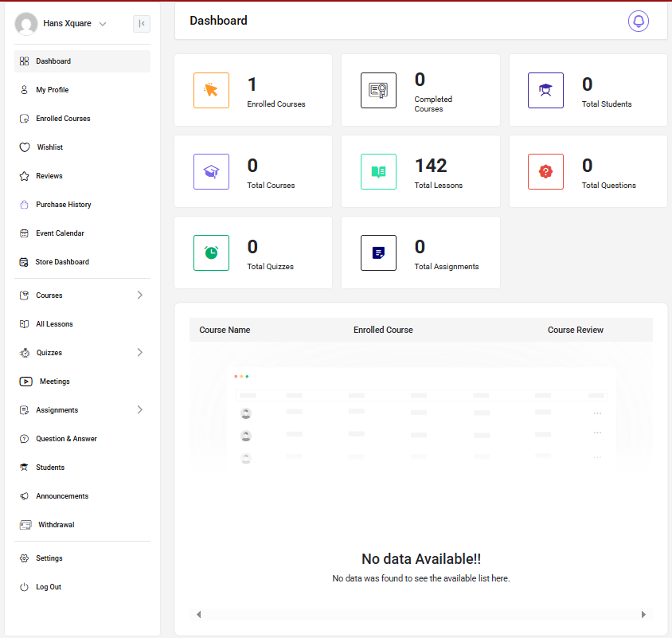This screenshot has width=672, height=638.
Task: Open the Withdrawal page
Action: click(56, 525)
